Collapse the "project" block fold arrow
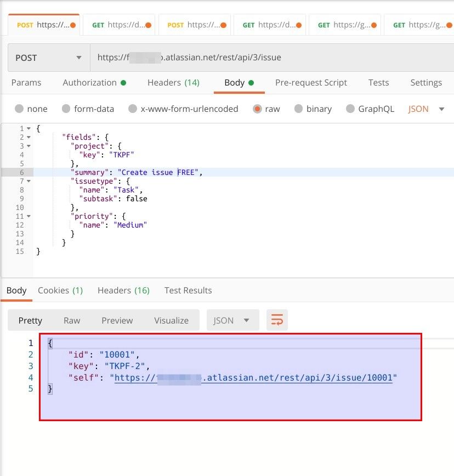 click(29, 146)
